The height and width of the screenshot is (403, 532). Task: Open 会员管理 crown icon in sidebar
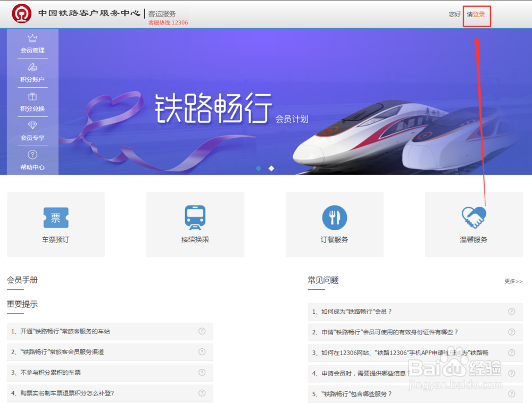pyautogui.click(x=32, y=38)
